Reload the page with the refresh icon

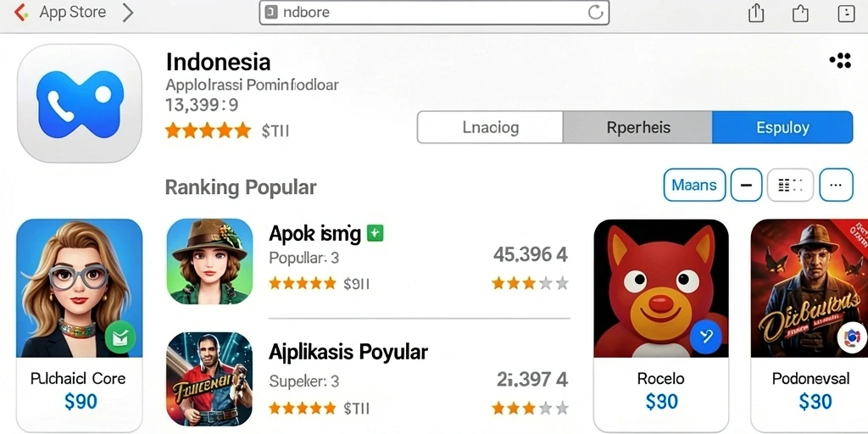[596, 12]
